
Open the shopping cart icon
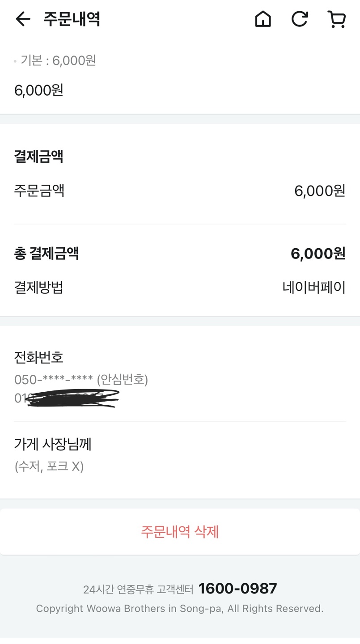tap(336, 19)
